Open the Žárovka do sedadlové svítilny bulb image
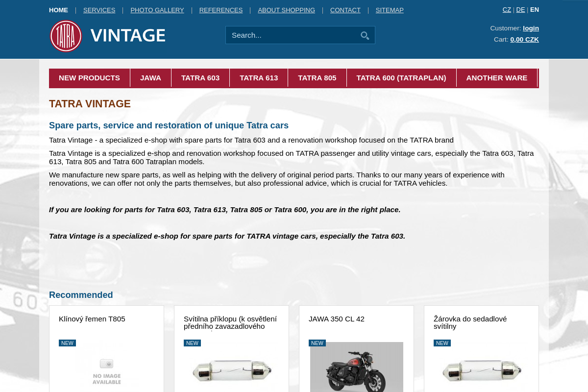588x392 pixels. (481, 371)
